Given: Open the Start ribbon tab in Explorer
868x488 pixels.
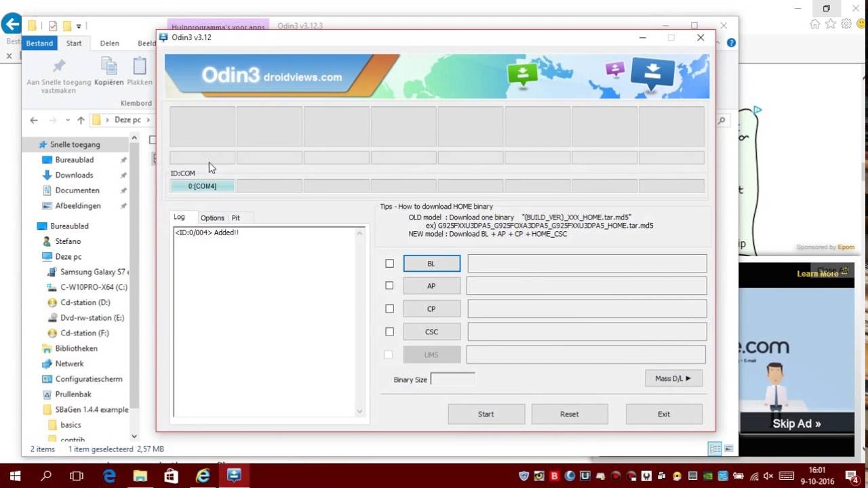Looking at the screenshot, I should tap(74, 43).
